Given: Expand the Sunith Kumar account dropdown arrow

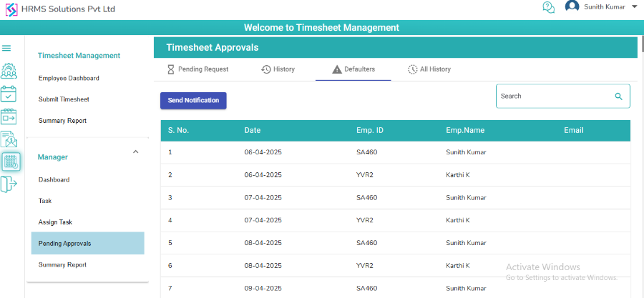Looking at the screenshot, I should [x=634, y=7].
